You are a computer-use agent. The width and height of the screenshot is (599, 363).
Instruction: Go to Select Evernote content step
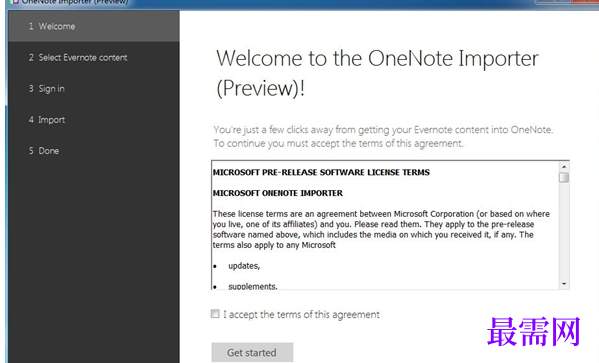coord(94,57)
